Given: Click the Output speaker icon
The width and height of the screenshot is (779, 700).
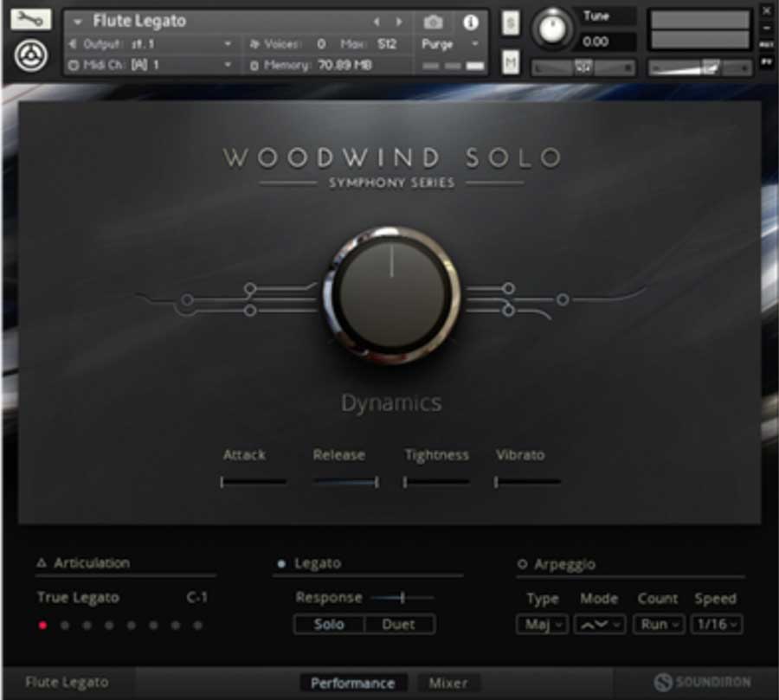Looking at the screenshot, I should pos(73,44).
